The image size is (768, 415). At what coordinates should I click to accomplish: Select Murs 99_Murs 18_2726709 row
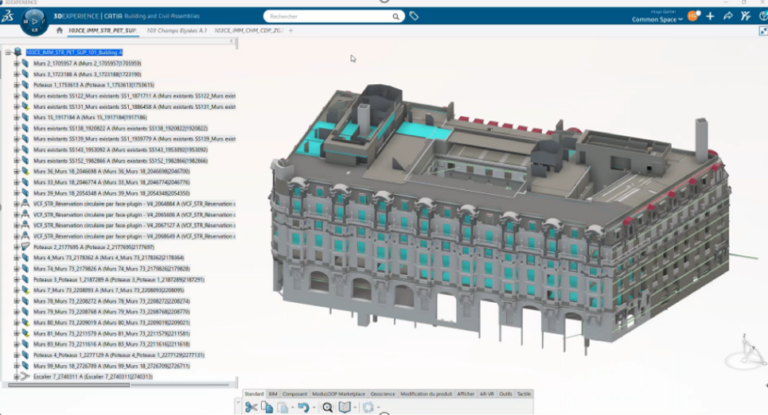pyautogui.click(x=112, y=366)
